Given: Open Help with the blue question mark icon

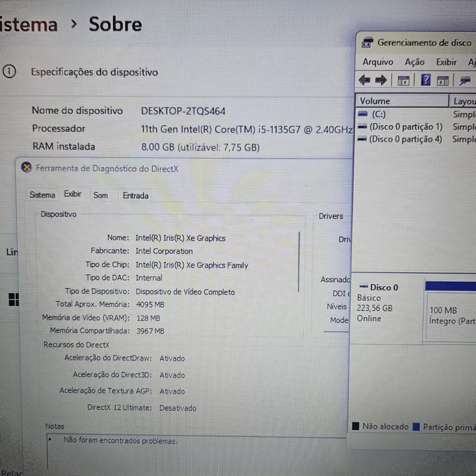Looking at the screenshot, I should (x=426, y=80).
